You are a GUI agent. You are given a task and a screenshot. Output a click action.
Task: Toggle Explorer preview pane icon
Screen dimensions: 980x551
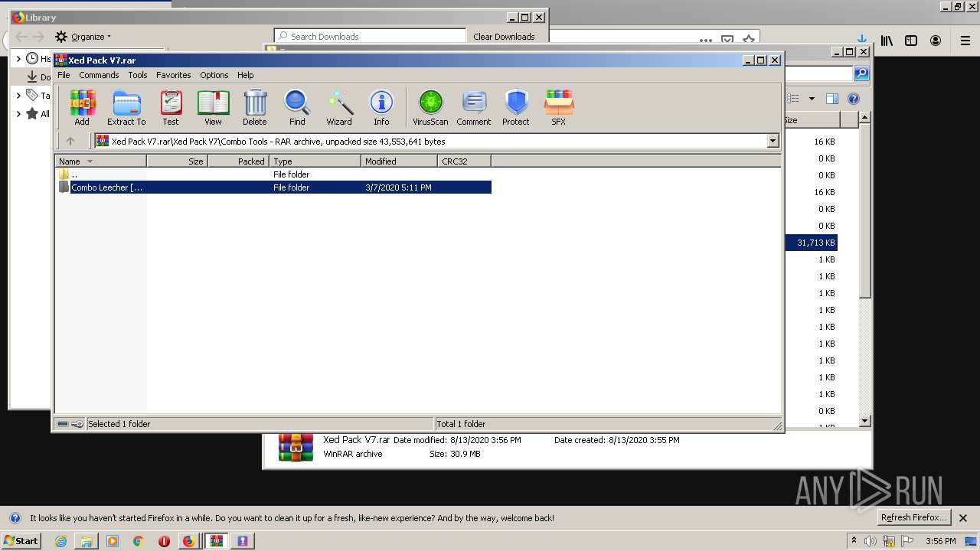click(x=832, y=99)
